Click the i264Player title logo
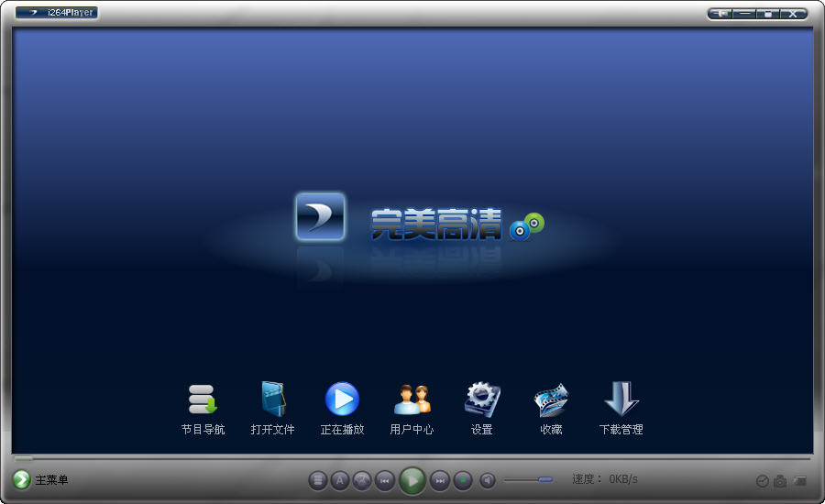The width and height of the screenshot is (825, 504). pos(57,12)
